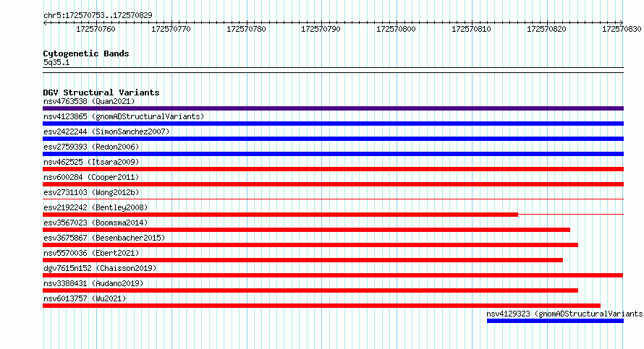
Task: Click the red bar under esv3675867
Action: point(310,245)
